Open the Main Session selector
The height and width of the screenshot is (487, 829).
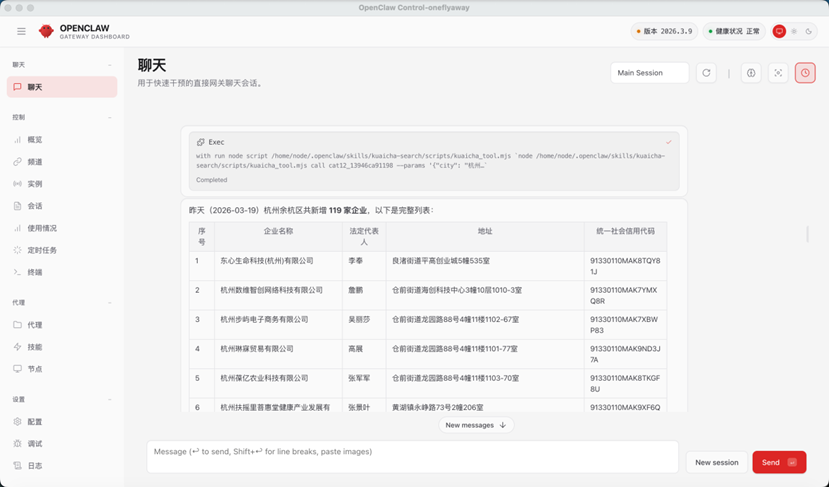(x=650, y=73)
